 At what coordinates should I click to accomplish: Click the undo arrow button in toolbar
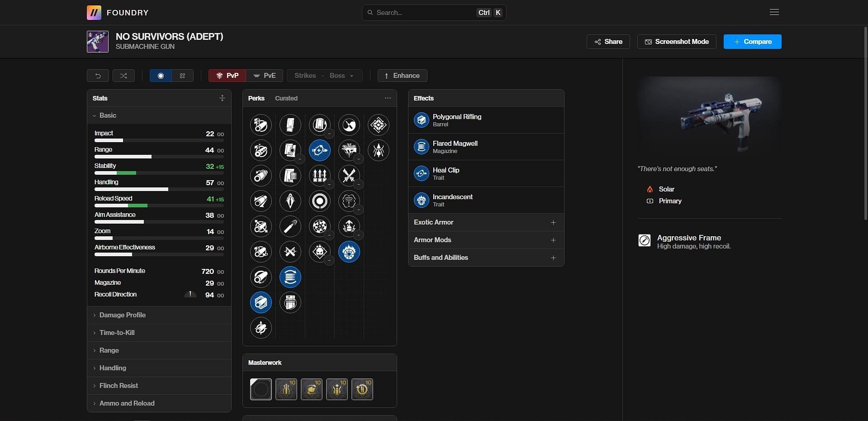[x=98, y=76]
